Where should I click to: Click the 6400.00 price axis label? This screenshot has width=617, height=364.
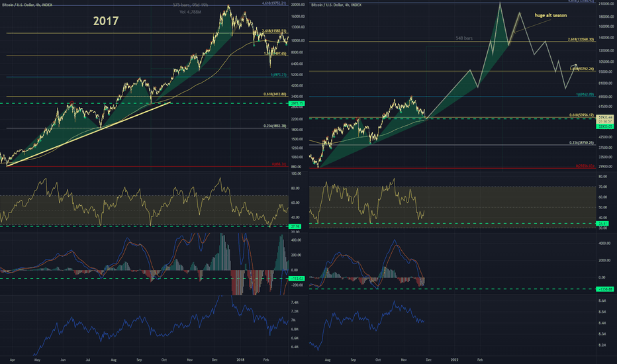tap(297, 64)
